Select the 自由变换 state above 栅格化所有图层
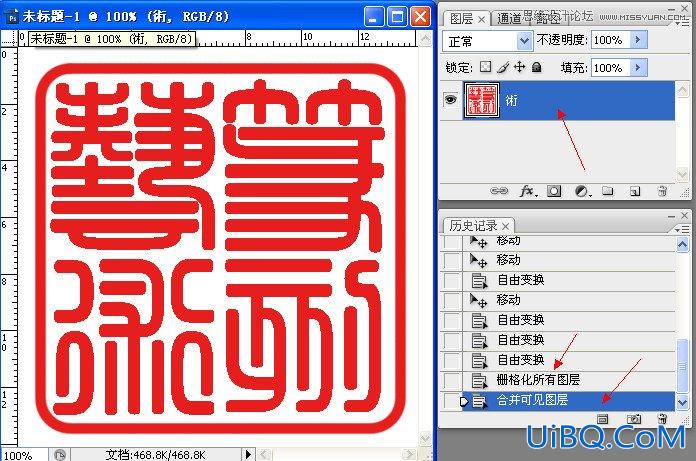This screenshot has height=461, width=696. pyautogui.click(x=568, y=360)
